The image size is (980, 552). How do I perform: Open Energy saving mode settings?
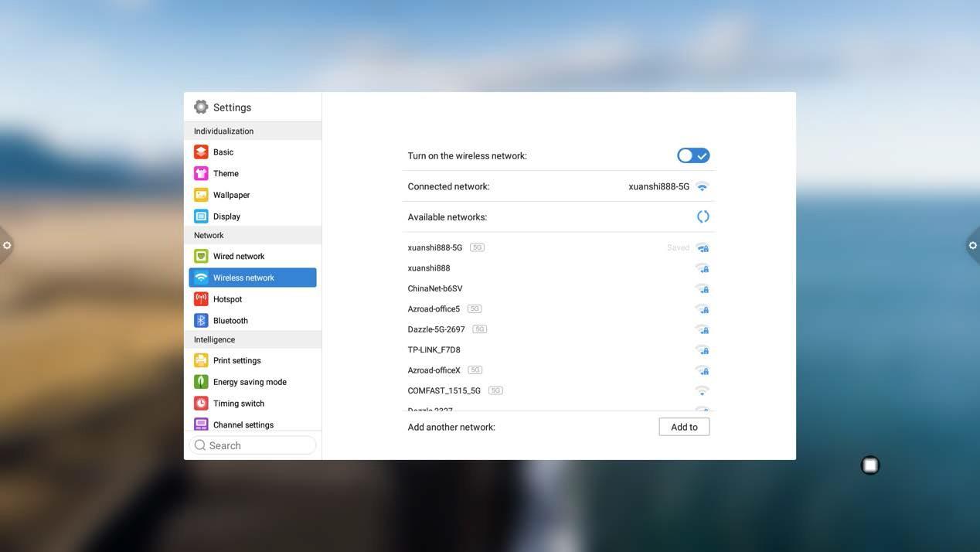(x=249, y=382)
